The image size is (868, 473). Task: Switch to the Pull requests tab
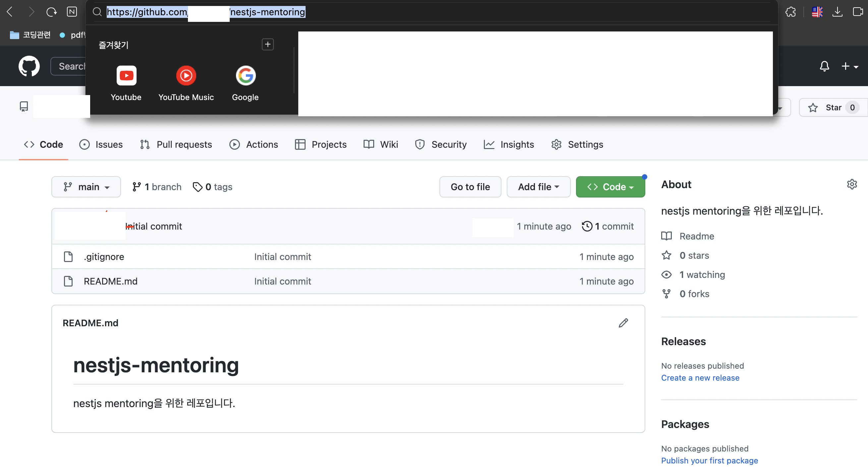(x=176, y=144)
